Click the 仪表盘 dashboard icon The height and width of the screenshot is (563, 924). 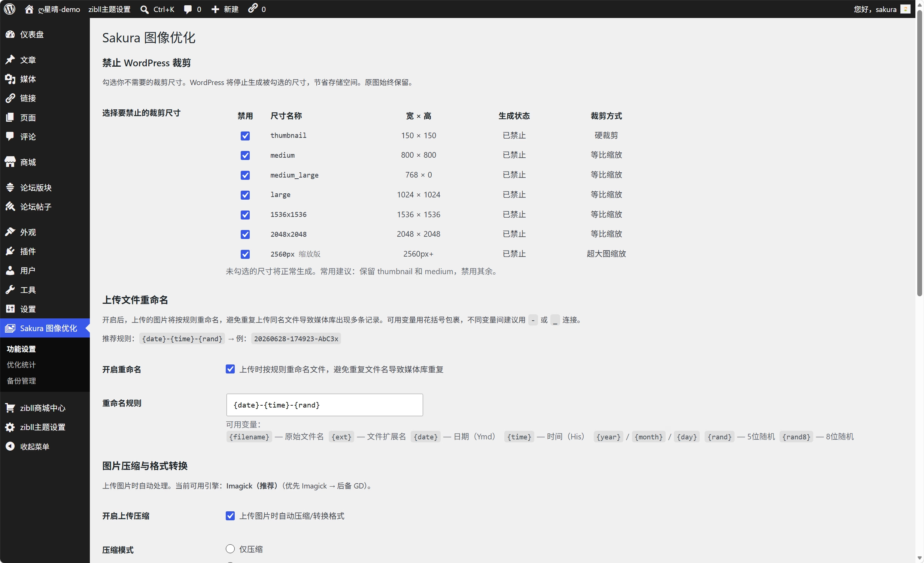[10, 34]
